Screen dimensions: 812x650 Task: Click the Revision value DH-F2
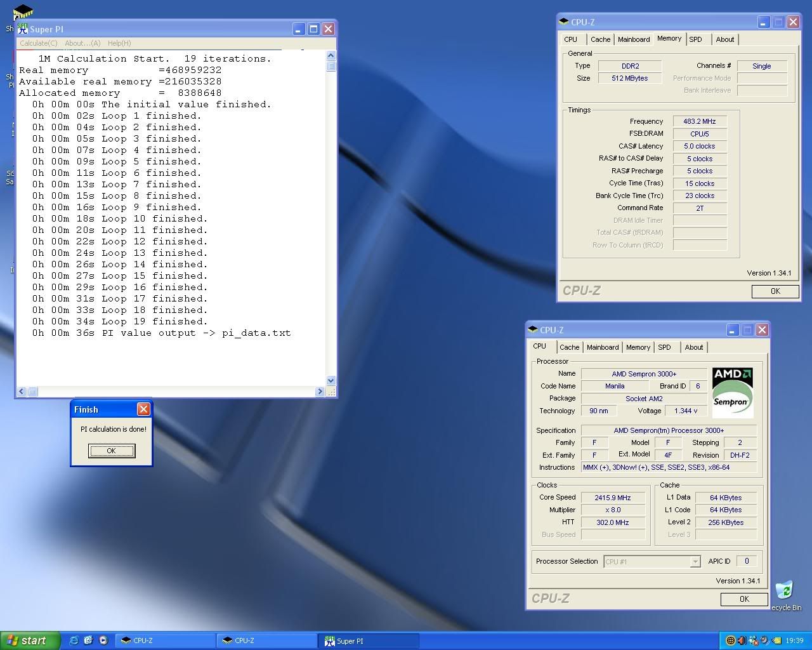tap(740, 455)
